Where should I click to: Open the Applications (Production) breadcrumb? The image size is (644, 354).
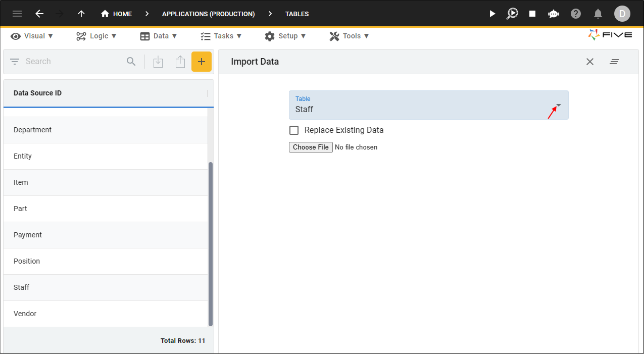pyautogui.click(x=208, y=14)
